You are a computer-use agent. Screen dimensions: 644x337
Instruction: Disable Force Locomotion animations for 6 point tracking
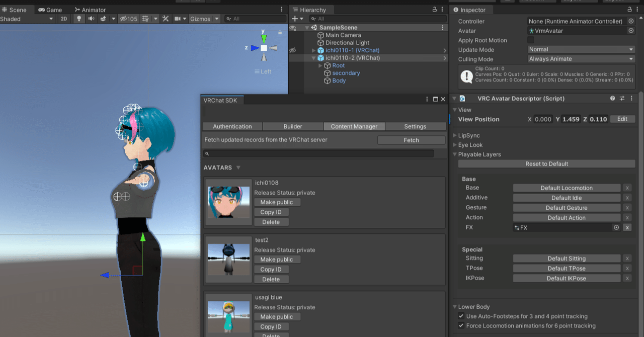point(461,324)
